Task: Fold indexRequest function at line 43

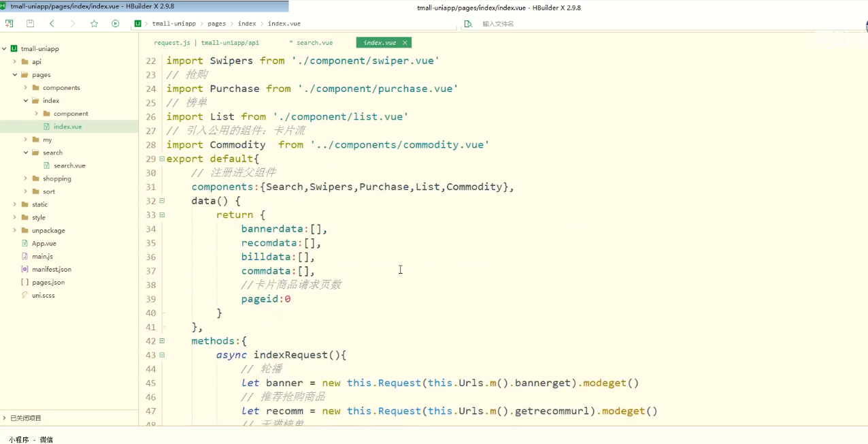Action: tap(162, 355)
